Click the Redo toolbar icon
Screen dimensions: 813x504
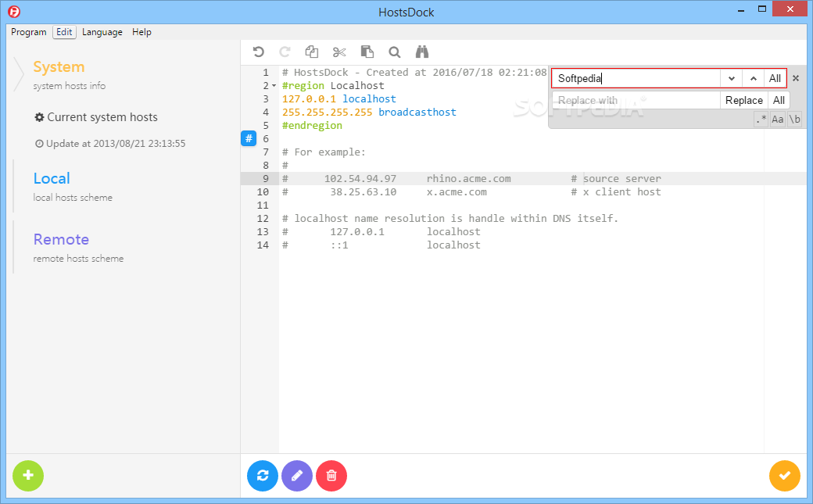[x=285, y=52]
